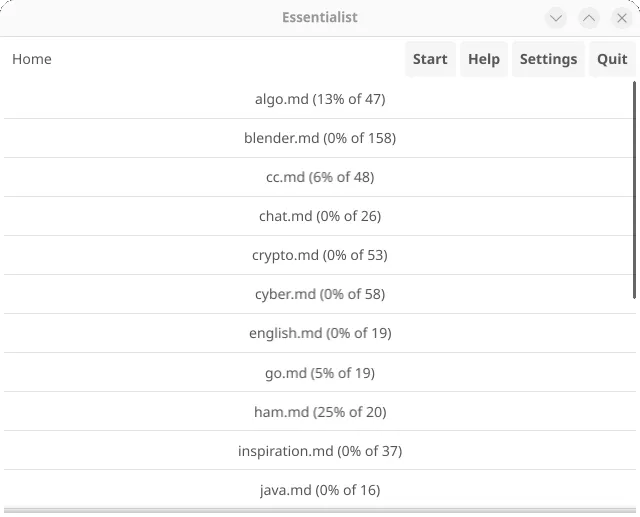Open java.md (0% of 16)
This screenshot has height=517, width=640.
pos(320,490)
